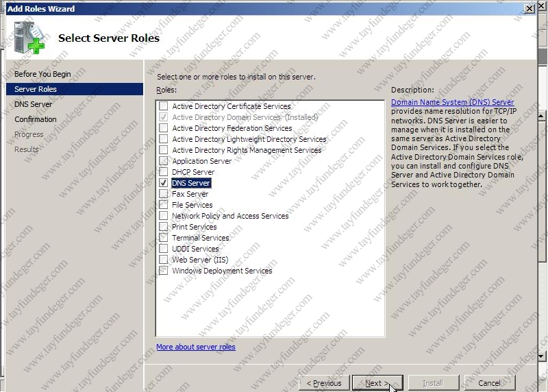This screenshot has height=392, width=548.
Task: Check Active Directory Certificate Services role
Action: click(x=163, y=106)
